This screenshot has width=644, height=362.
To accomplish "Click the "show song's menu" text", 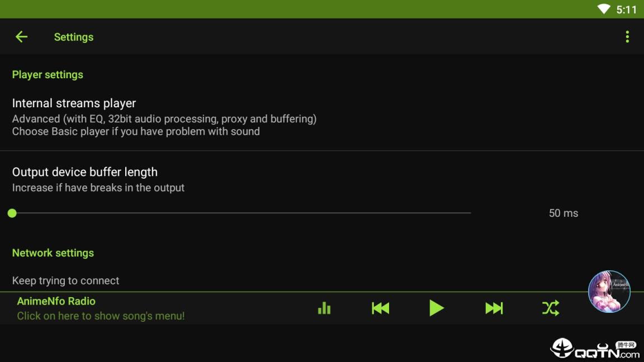I will pos(101,316).
